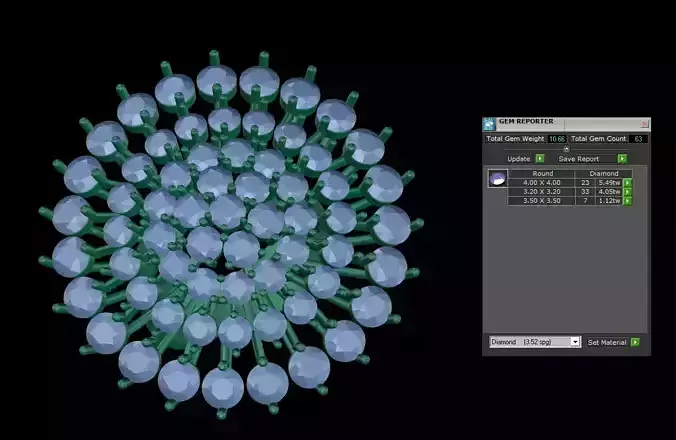This screenshot has width=676, height=440.
Task: Click the quantity cell '23'
Action: coord(585,183)
